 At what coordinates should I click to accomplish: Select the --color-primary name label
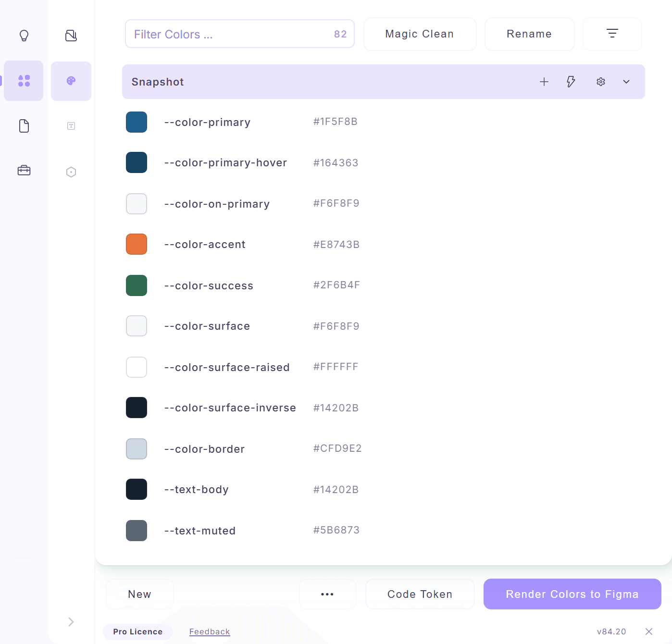pos(207,122)
